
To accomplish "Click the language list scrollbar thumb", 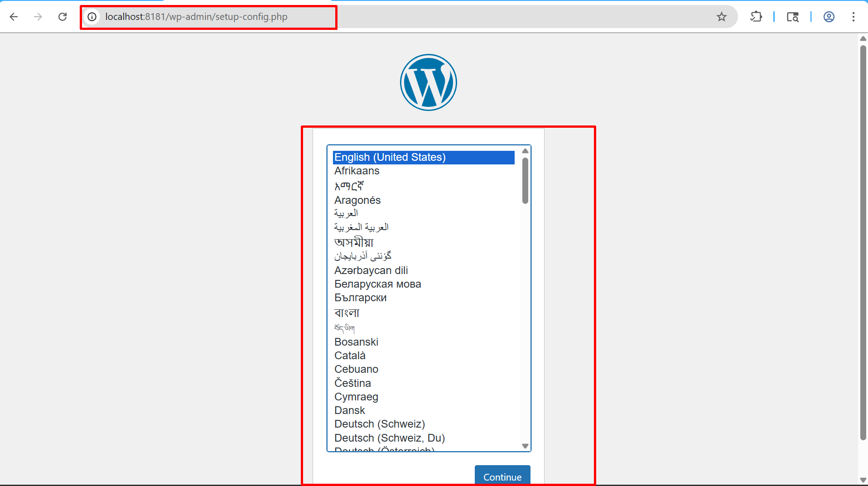I will 525,181.
